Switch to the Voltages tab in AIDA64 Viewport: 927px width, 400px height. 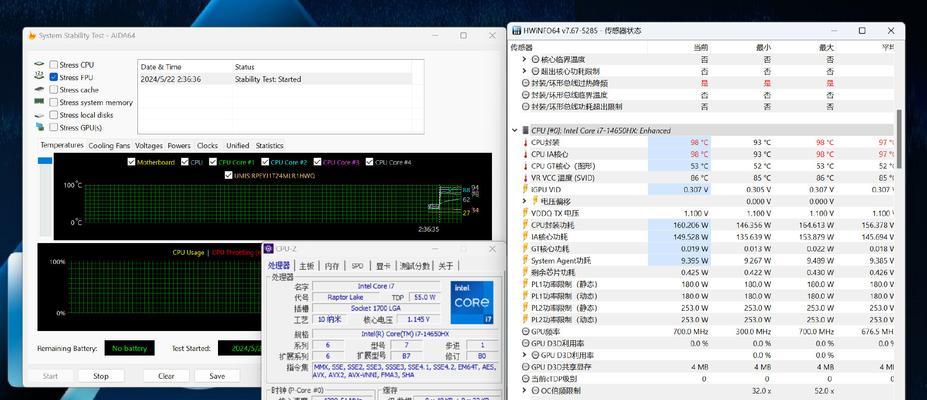coord(148,145)
